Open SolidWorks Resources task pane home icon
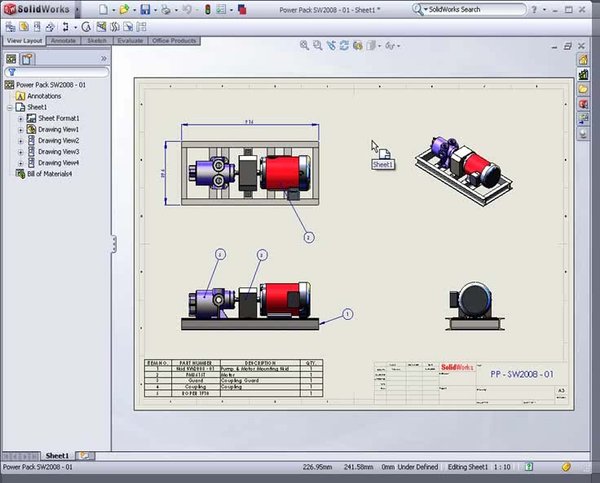The height and width of the screenshot is (483, 600). coord(583,60)
